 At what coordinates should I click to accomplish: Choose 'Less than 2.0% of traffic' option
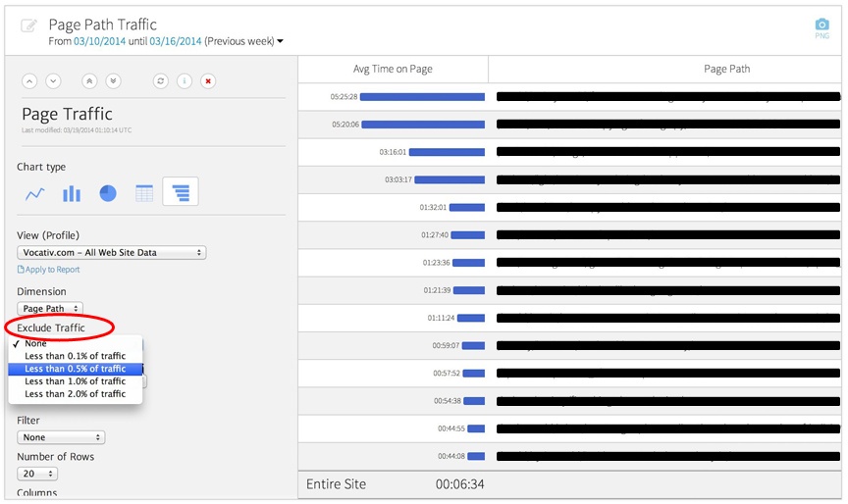(76, 394)
